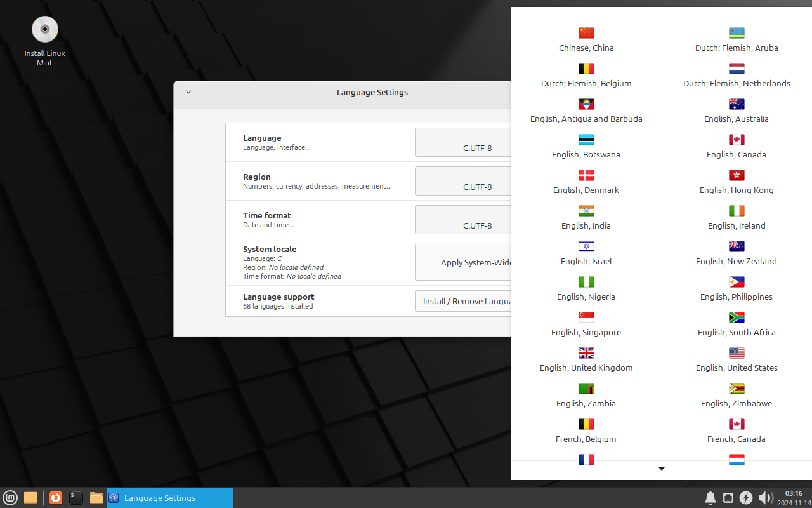Select the Dutch; Flemish, Netherlands flag
Screen dimensions: 812x508
tap(737, 69)
